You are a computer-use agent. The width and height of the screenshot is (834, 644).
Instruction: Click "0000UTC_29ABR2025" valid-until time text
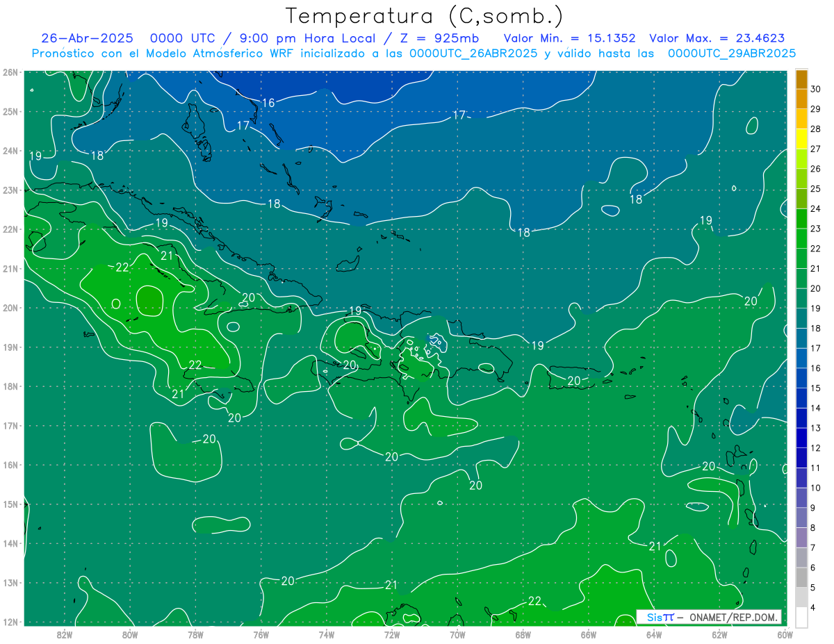[732, 53]
